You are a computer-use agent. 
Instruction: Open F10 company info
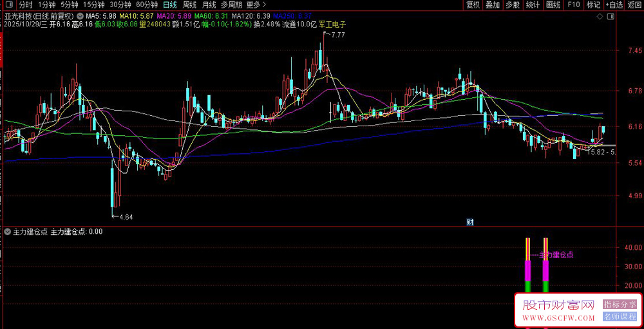point(574,5)
